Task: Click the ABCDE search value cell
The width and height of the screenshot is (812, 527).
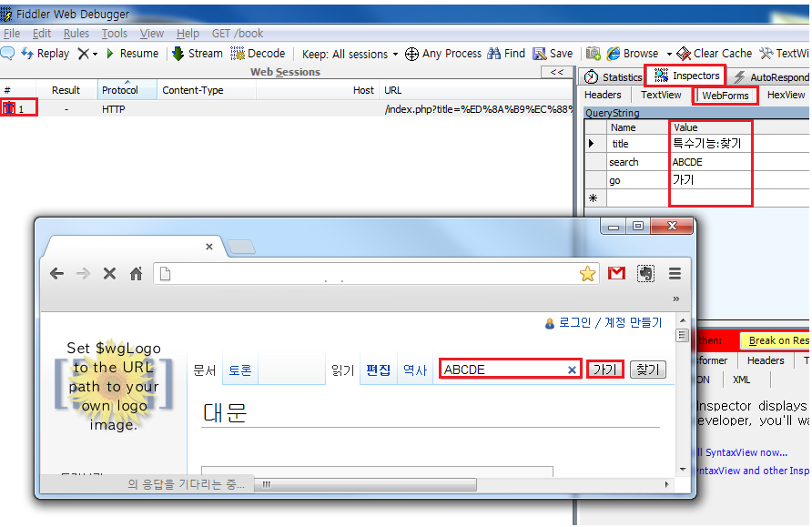Action: (710, 162)
